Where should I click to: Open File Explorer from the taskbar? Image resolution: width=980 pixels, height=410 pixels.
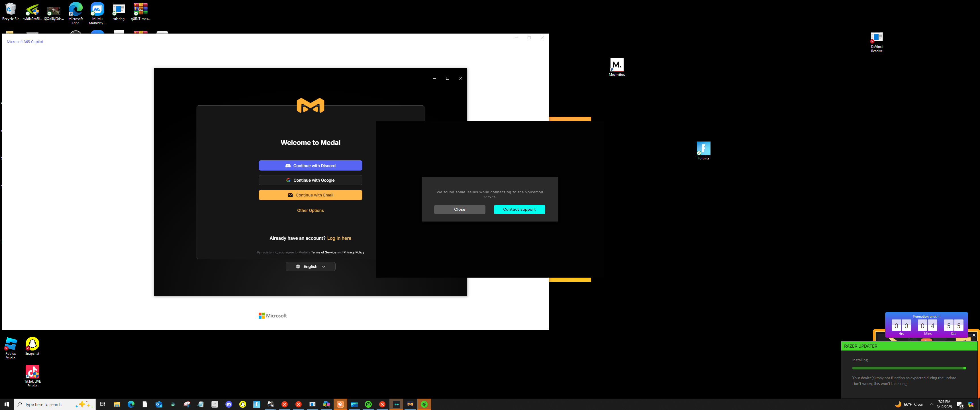coord(117,404)
